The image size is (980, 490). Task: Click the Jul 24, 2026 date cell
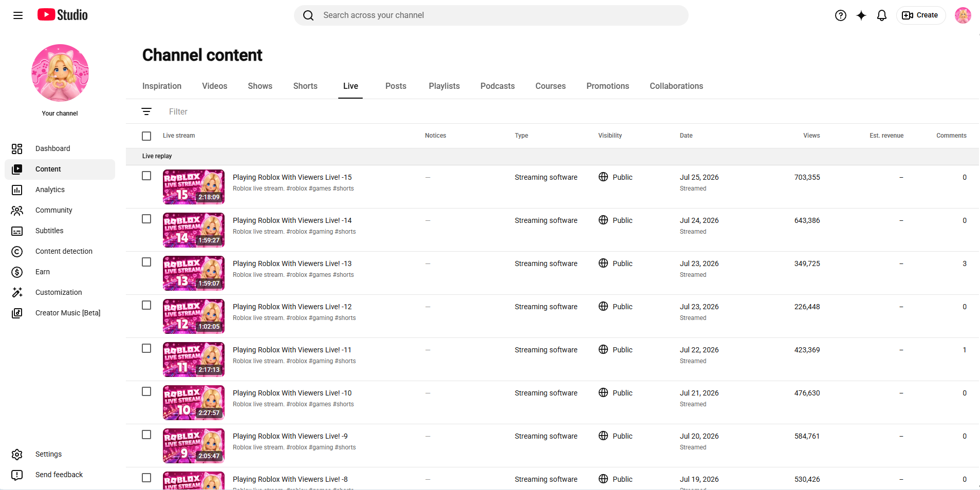(x=699, y=220)
